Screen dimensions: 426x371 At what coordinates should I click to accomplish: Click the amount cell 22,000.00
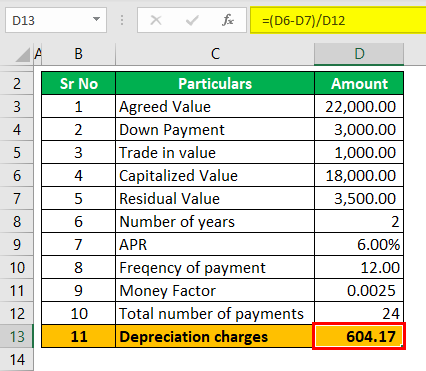coord(359,107)
